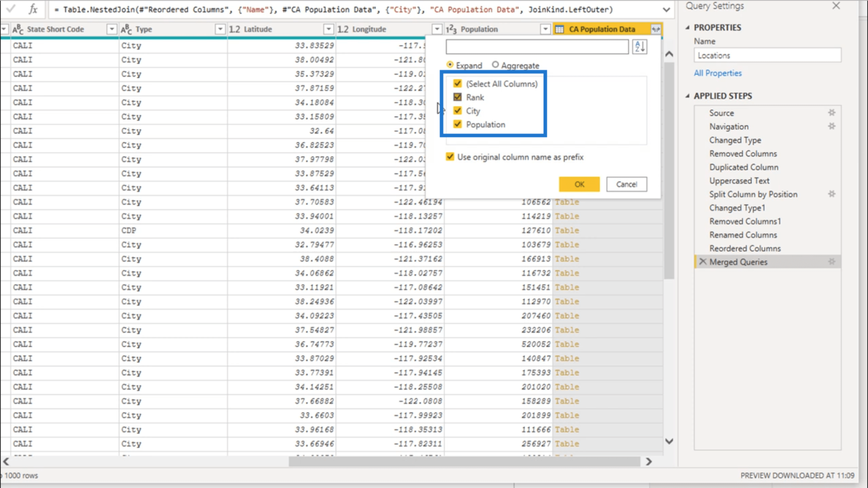Click the 123 data type icon of Population
The image size is (868, 488).
pyautogui.click(x=451, y=29)
